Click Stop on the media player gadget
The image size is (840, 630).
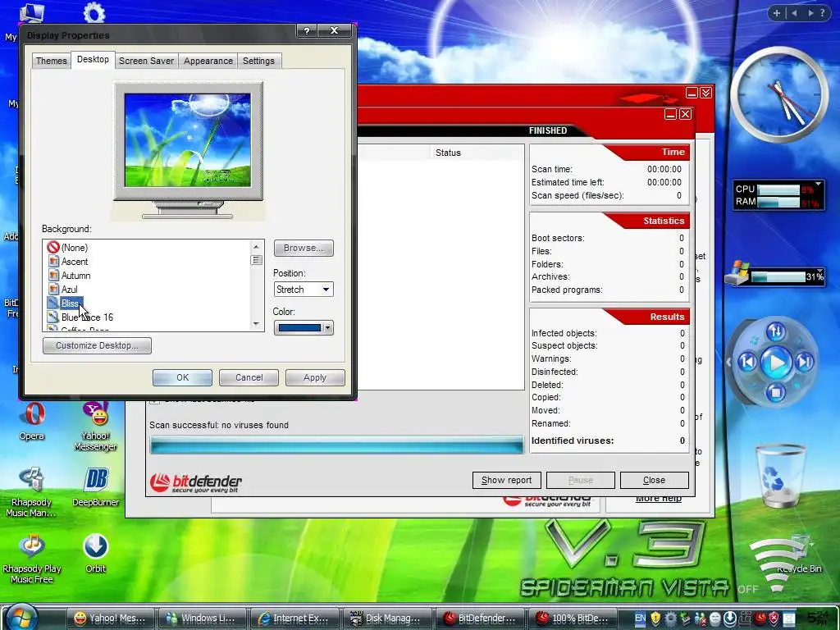pyautogui.click(x=776, y=393)
